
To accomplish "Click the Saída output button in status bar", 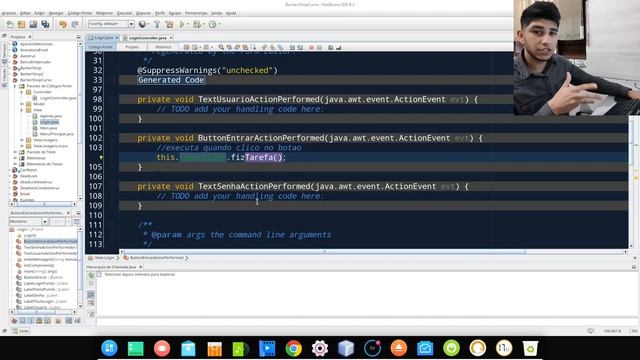I will pos(20,331).
